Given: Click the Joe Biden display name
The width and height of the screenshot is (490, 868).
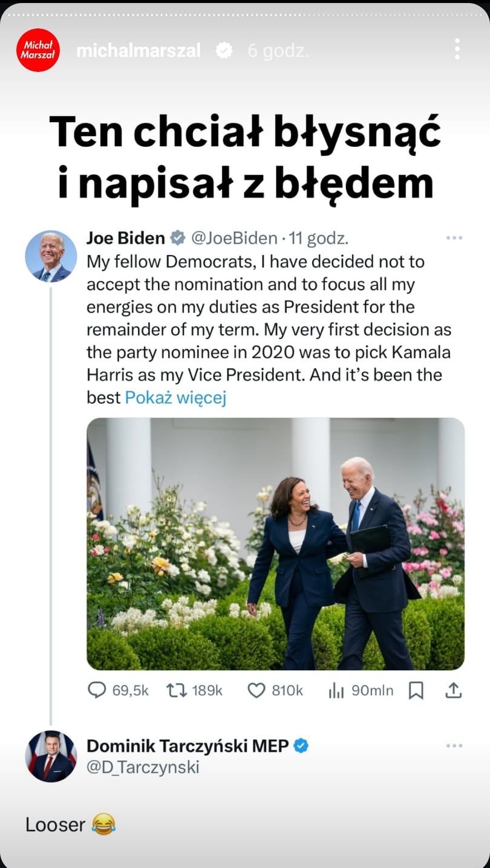Looking at the screenshot, I should pos(126,238).
